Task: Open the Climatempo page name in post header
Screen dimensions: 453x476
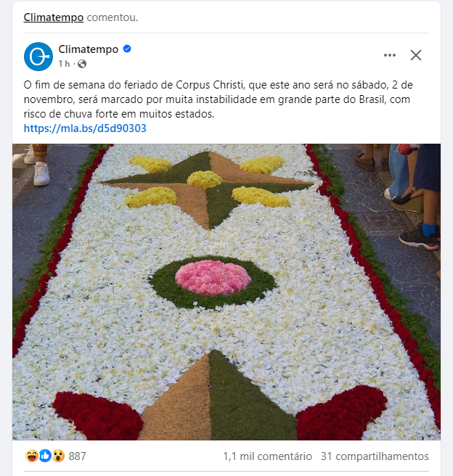Action: click(89, 49)
